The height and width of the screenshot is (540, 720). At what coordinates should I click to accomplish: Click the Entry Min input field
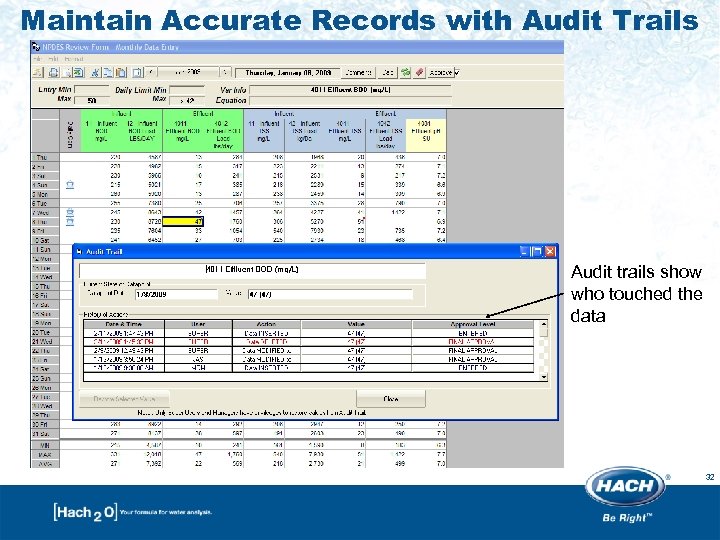pos(92,90)
